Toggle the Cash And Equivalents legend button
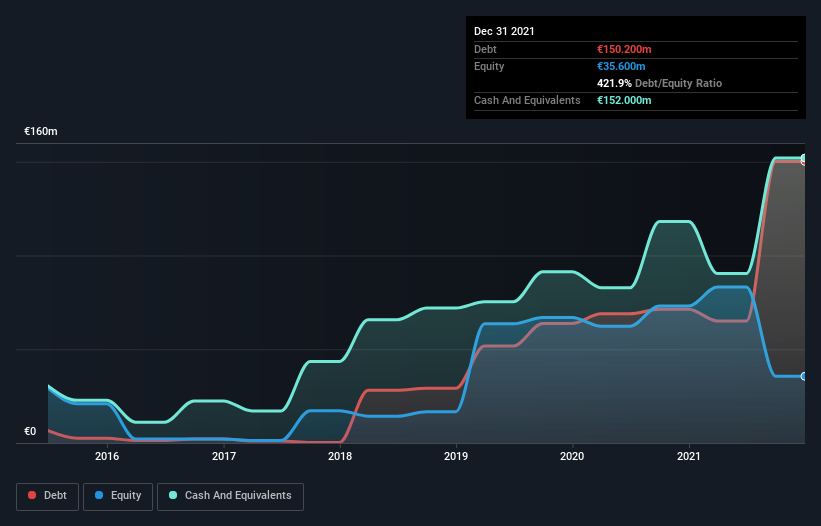 (230, 496)
